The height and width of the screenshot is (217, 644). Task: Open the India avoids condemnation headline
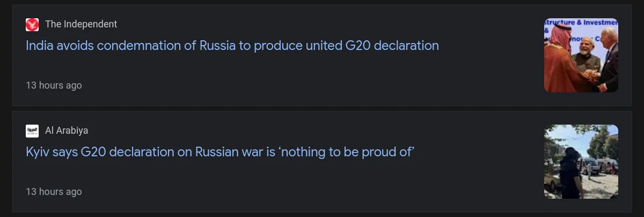click(232, 46)
